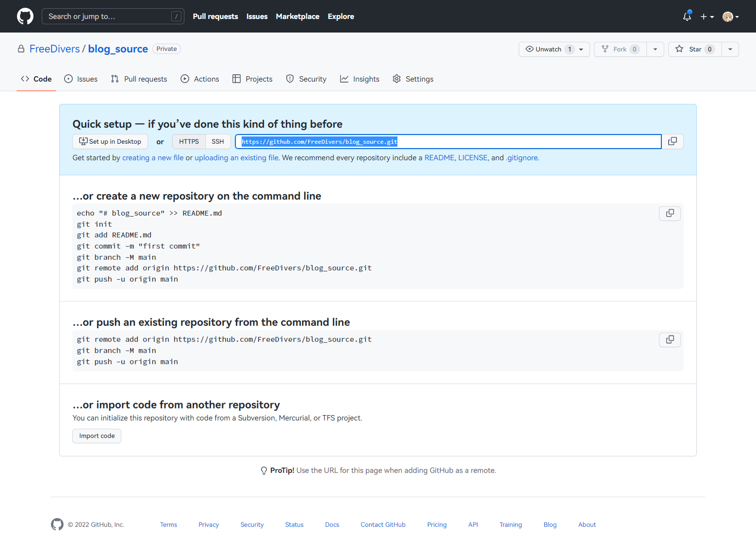Open the .gitignore link

522,158
